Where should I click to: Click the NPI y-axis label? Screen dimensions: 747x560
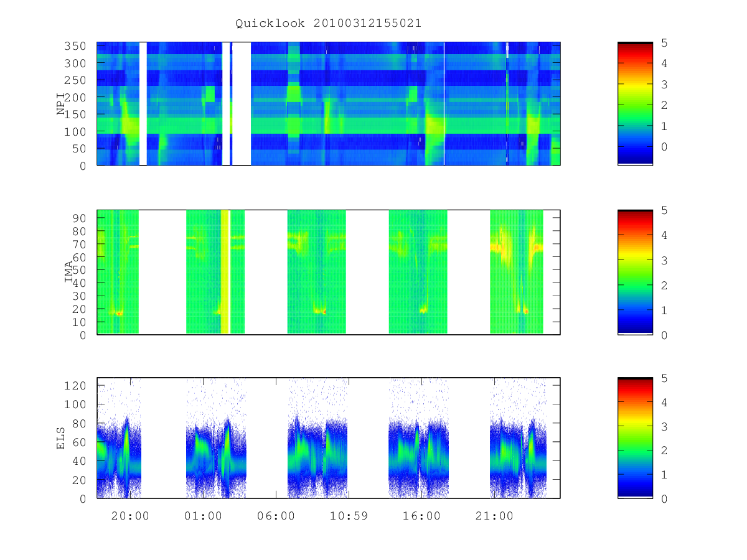click(62, 103)
